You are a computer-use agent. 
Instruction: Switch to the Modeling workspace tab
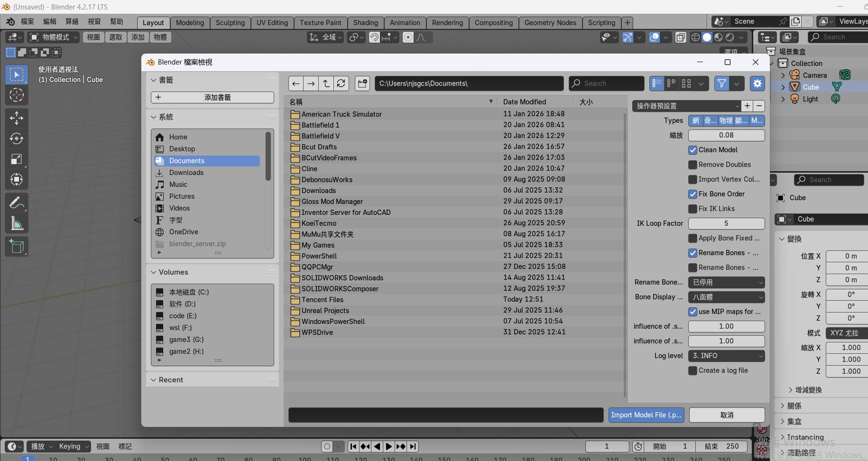click(x=190, y=23)
